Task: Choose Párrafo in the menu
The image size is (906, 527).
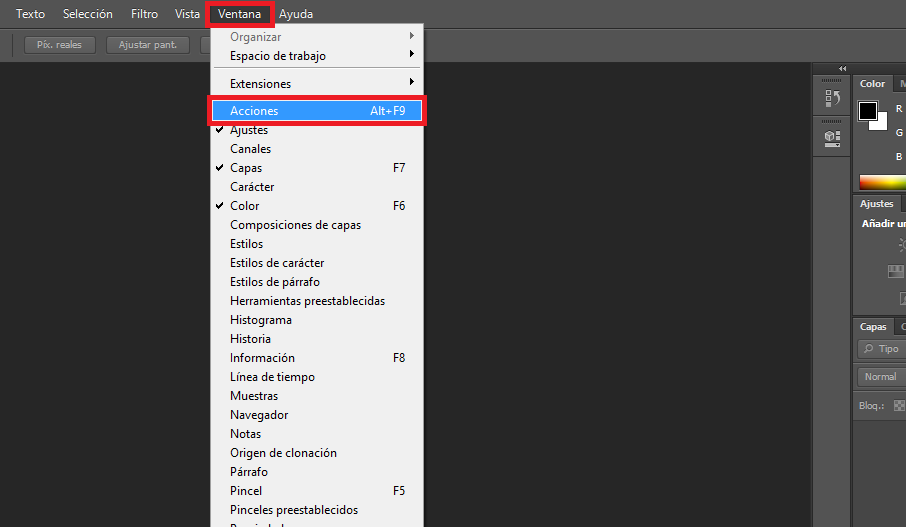Action: [317, 472]
